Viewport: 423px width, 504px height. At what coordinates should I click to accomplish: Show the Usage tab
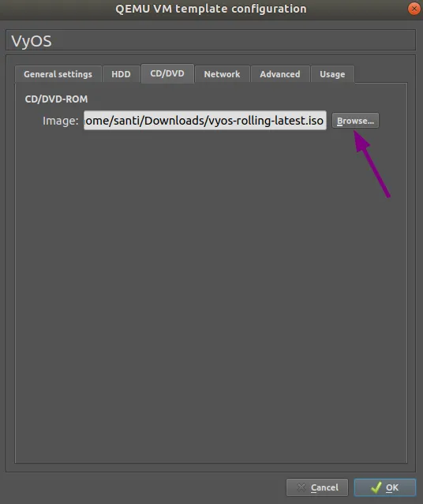[x=332, y=74]
